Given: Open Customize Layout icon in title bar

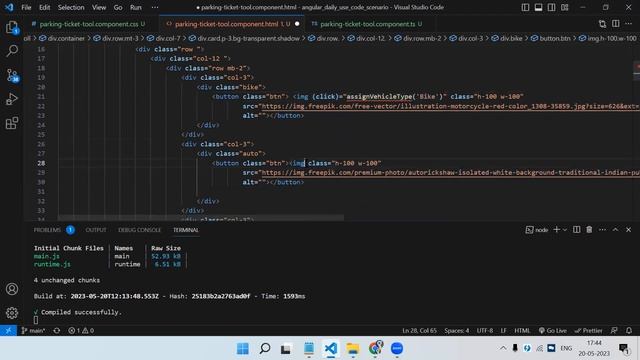Looking at the screenshot, I should [x=564, y=7].
